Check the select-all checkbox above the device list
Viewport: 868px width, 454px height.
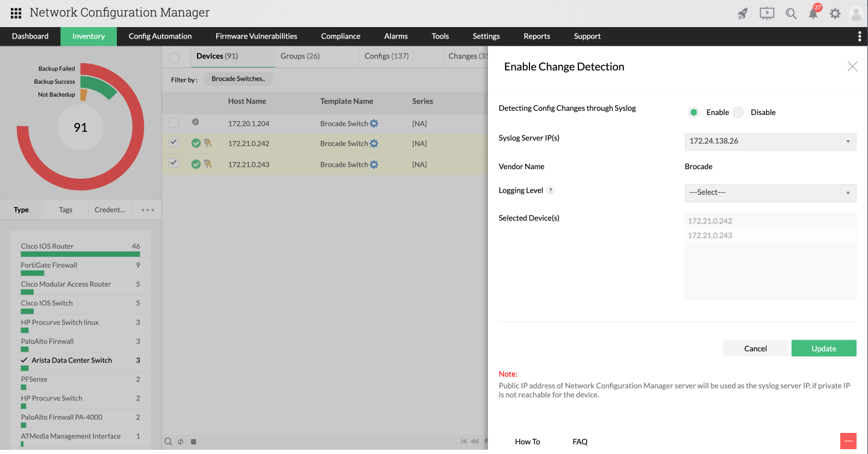pos(173,57)
